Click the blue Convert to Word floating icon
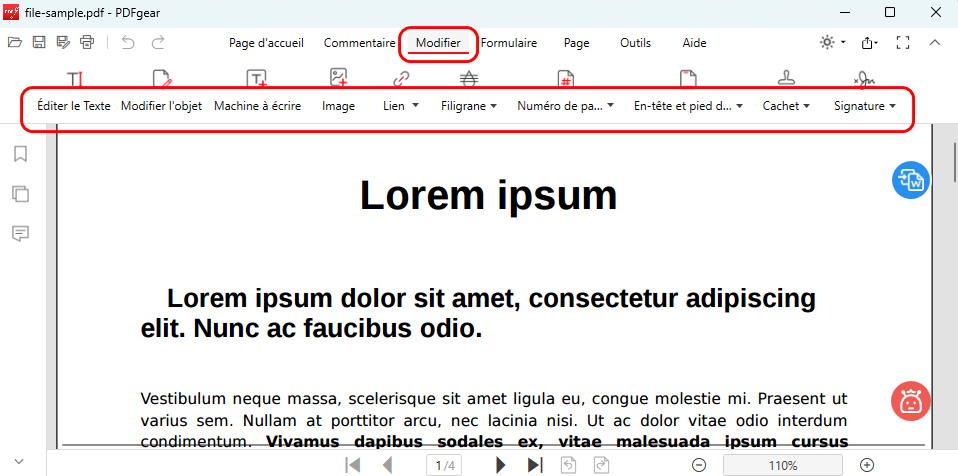958x476 pixels. pos(911,180)
